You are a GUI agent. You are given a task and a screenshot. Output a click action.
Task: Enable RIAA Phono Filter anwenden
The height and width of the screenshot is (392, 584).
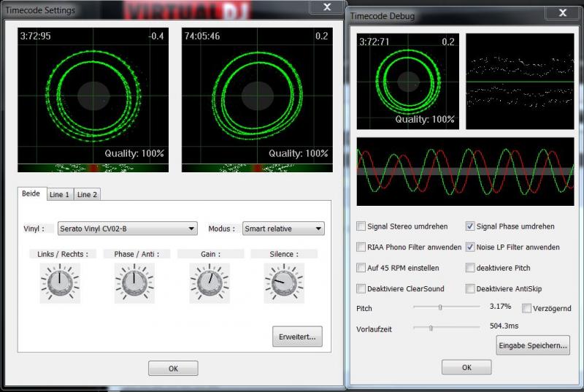point(361,247)
